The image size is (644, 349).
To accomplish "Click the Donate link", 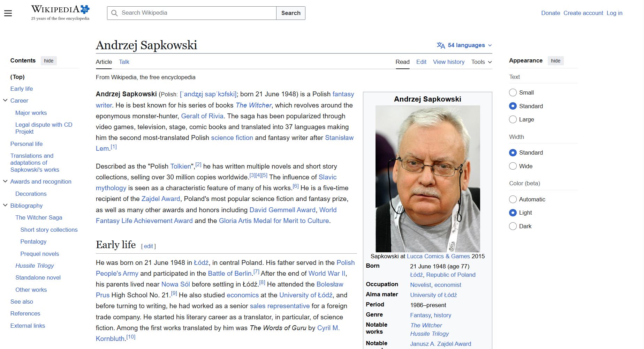I will pos(551,13).
